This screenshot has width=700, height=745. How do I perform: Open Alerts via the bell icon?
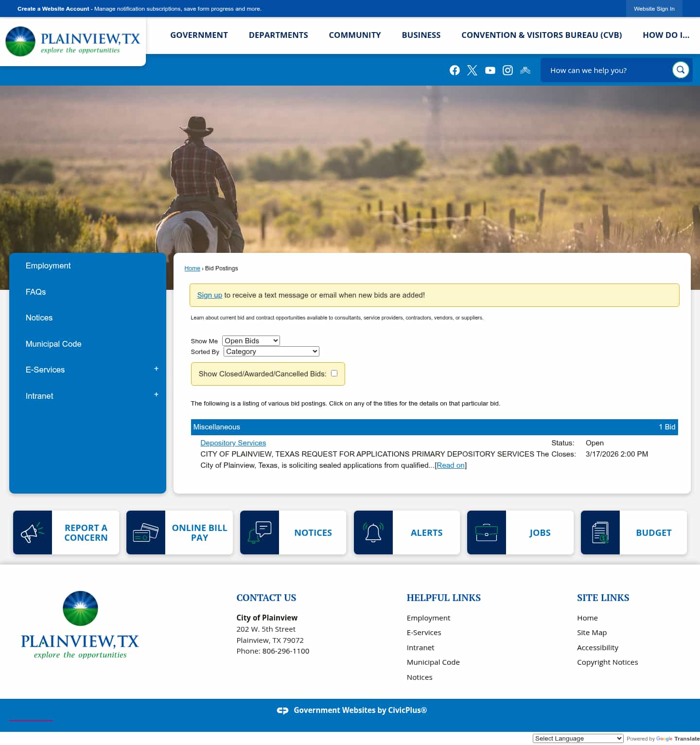[x=373, y=532]
